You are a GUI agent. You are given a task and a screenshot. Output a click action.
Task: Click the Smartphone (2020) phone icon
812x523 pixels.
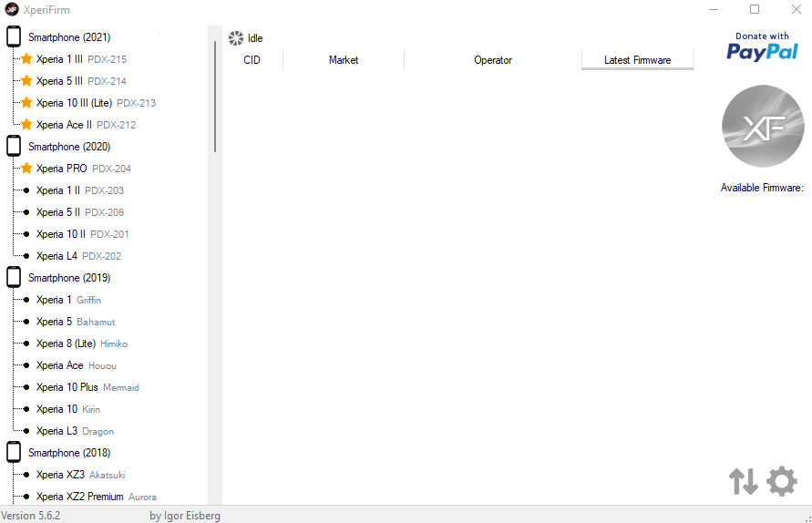click(x=14, y=147)
